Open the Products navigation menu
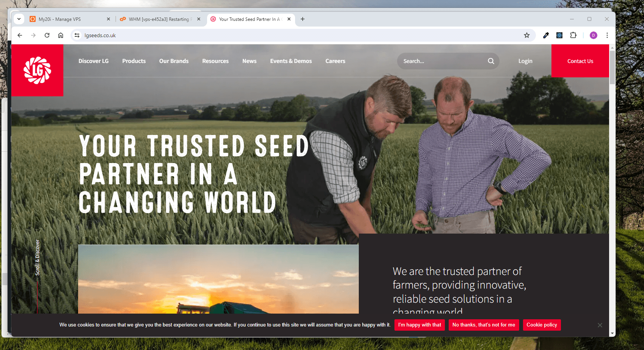The image size is (644, 350). click(134, 61)
